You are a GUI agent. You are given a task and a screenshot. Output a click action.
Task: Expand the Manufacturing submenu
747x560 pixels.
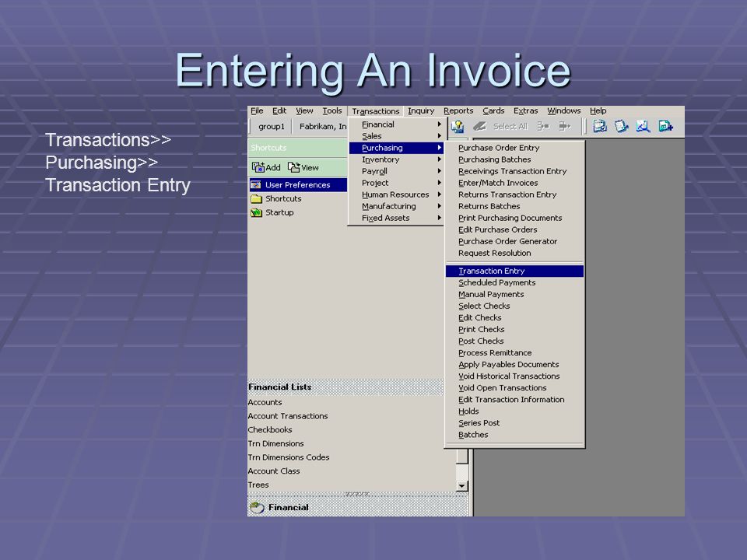pyautogui.click(x=396, y=206)
